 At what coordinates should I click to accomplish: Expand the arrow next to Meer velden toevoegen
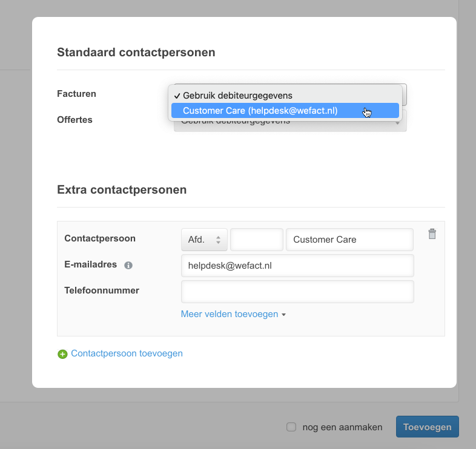[x=283, y=315]
